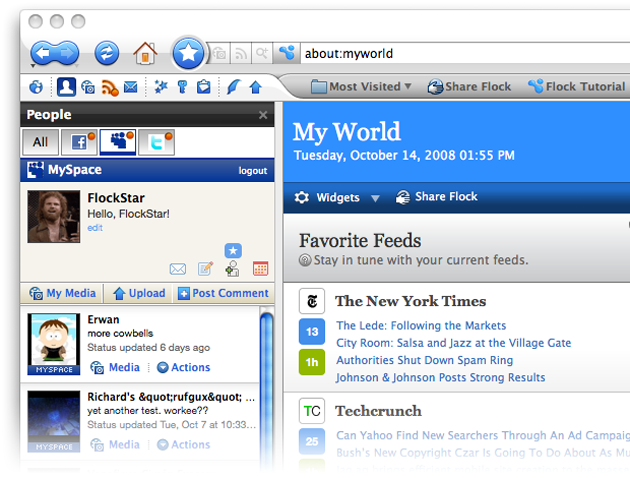
Task: Open 'Authorities Shut Down Spam Ring' article
Action: click(425, 360)
